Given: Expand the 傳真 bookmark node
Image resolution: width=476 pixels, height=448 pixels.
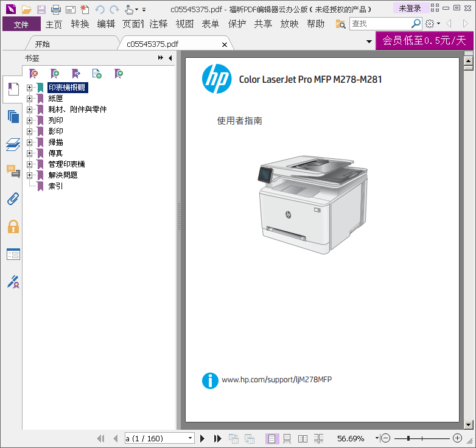Looking at the screenshot, I should (29, 153).
